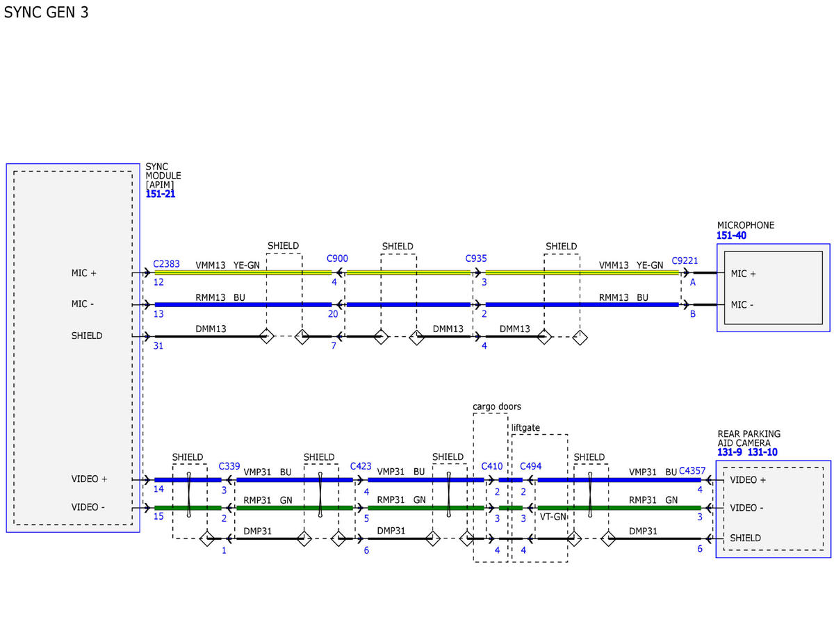Click pin B at connector C9221

(x=692, y=314)
